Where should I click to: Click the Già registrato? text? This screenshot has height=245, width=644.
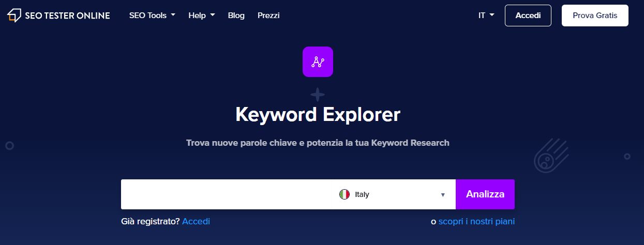coord(150,221)
